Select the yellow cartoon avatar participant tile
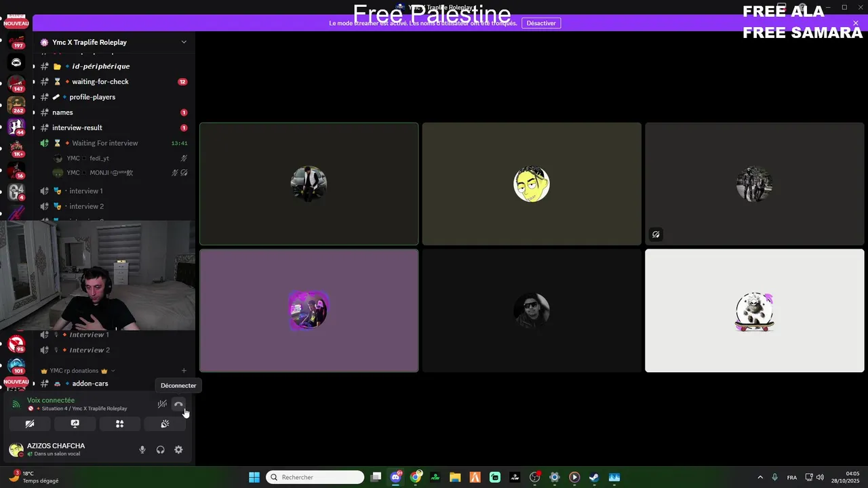Screen dimensions: 868x488 click(532, 184)
